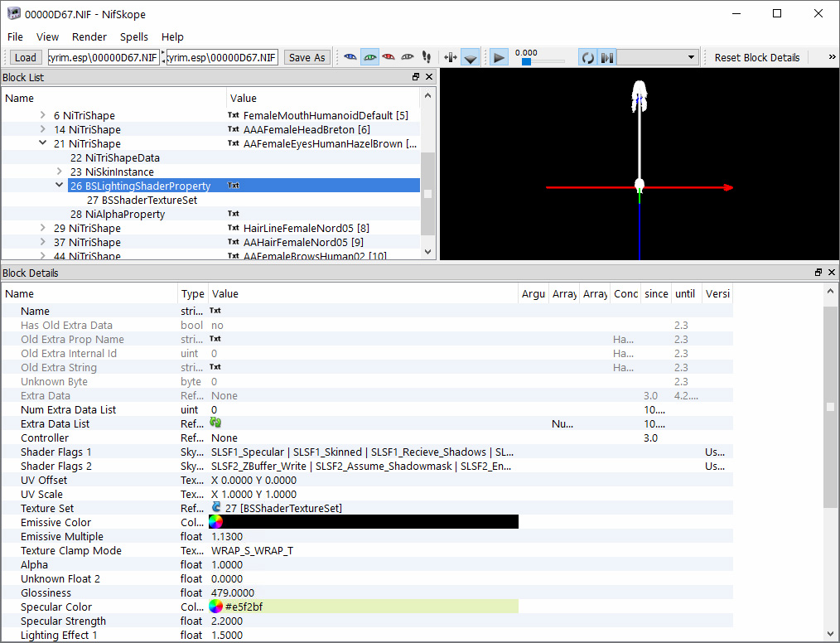The height and width of the screenshot is (643, 840).
Task: Click the Texture Set link arrow icon
Action: point(217,507)
